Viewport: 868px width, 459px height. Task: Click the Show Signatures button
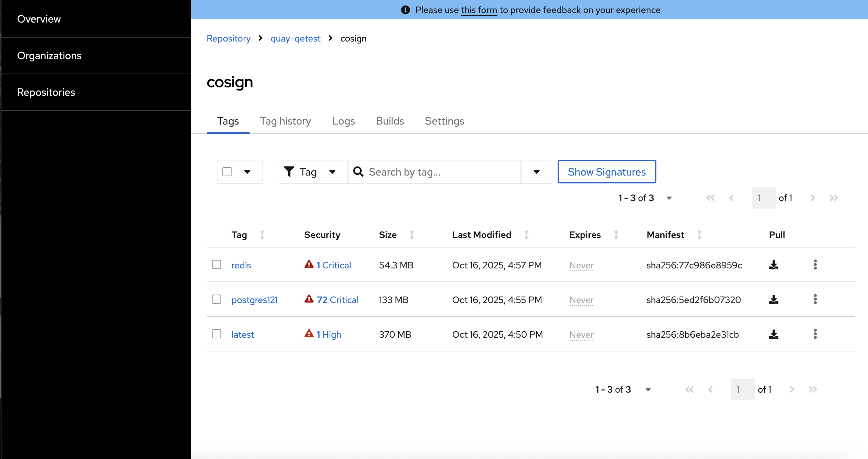(x=607, y=172)
